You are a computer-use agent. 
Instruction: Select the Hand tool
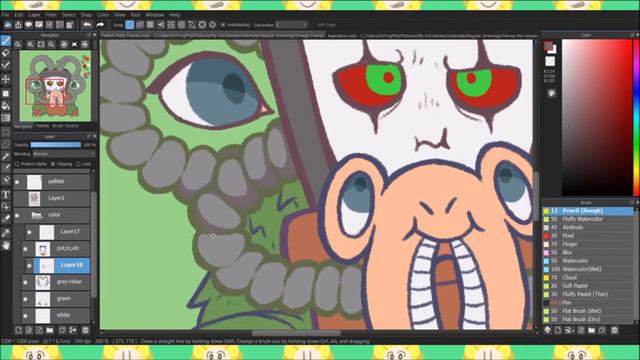coord(6,245)
